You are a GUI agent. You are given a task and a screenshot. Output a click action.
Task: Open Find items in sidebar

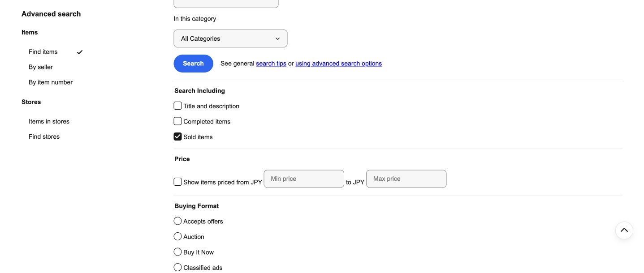point(43,52)
